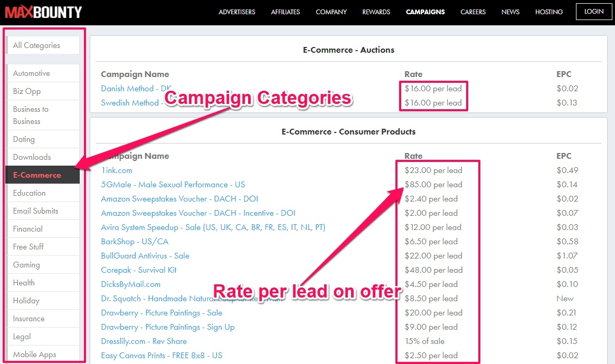This screenshot has width=615, height=364.
Task: Open the Easy Canvas Prints campaign
Action: (162, 356)
